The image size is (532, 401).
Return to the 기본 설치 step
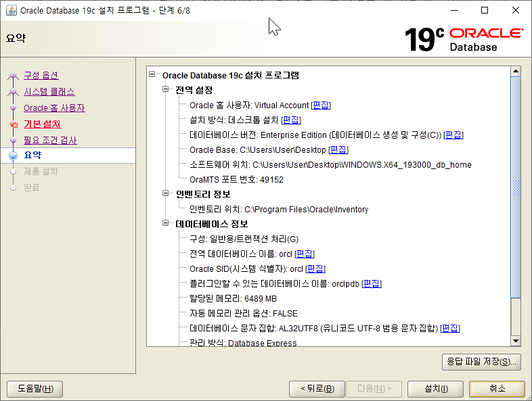43,124
